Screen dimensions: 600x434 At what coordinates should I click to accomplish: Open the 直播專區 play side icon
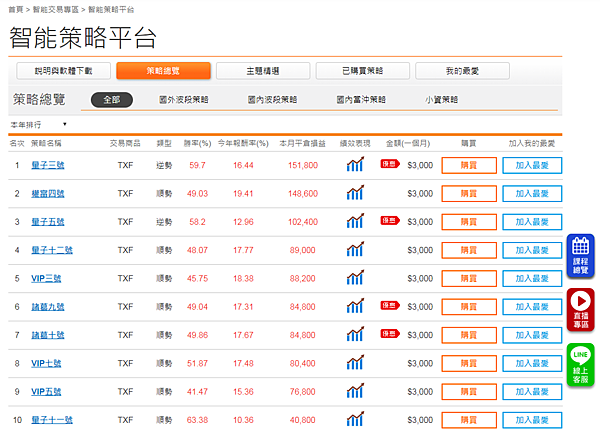pos(580,310)
